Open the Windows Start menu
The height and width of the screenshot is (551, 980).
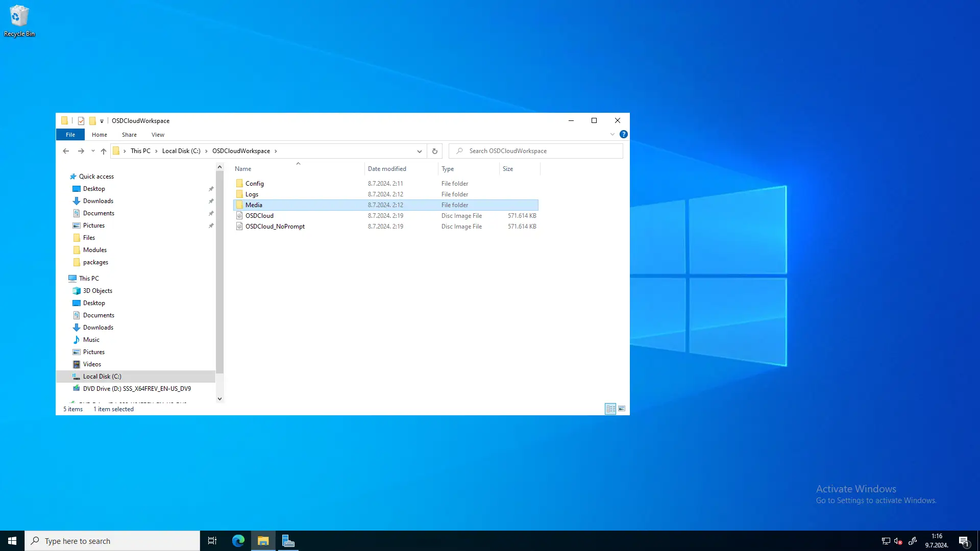click(x=12, y=541)
